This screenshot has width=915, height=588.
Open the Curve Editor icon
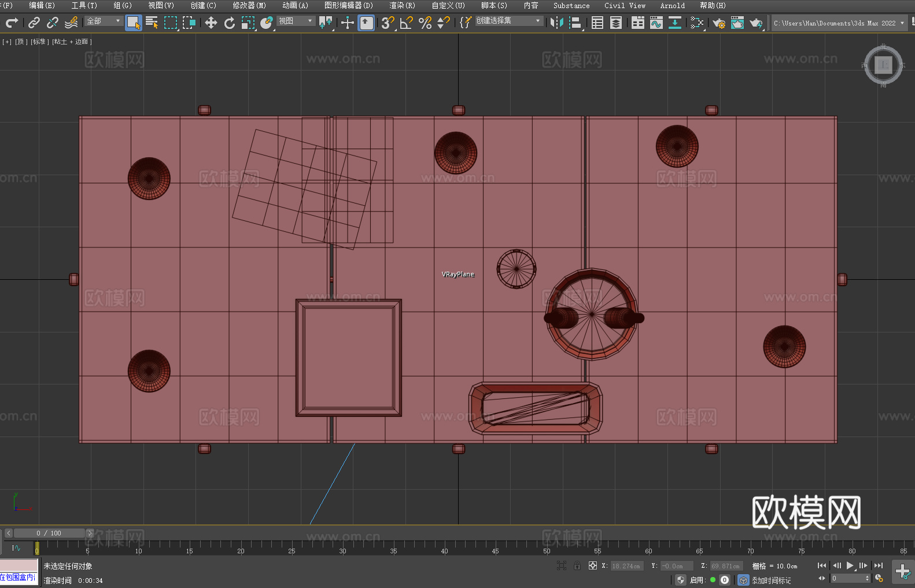656,23
